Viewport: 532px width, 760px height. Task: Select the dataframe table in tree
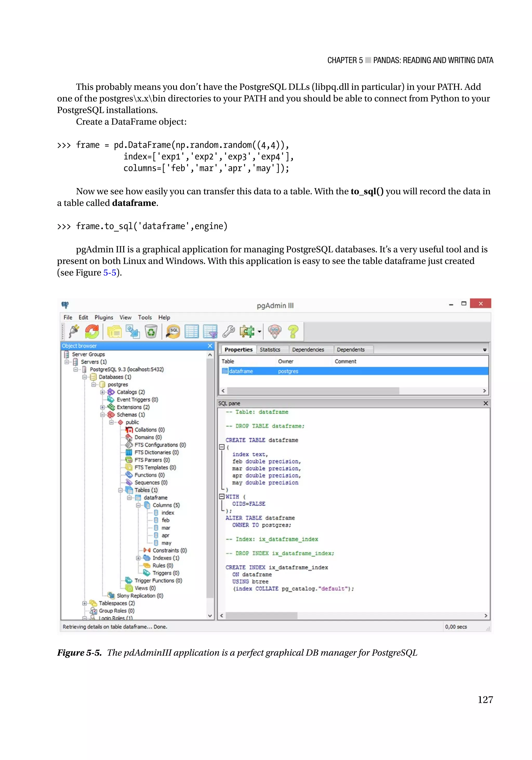pos(156,497)
